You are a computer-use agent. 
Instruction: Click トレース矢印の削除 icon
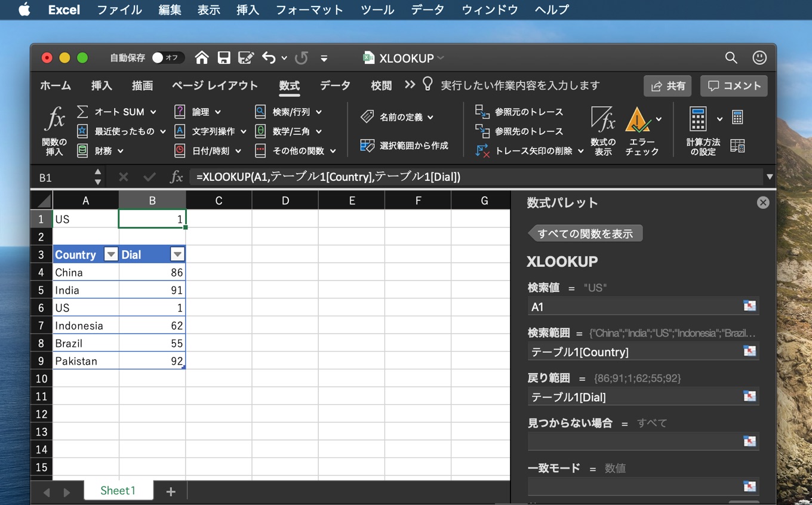[482, 150]
